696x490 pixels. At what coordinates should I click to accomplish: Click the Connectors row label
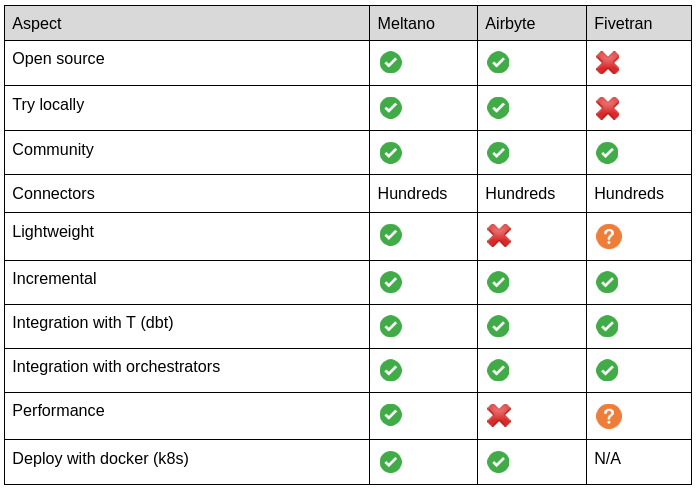[x=53, y=194]
